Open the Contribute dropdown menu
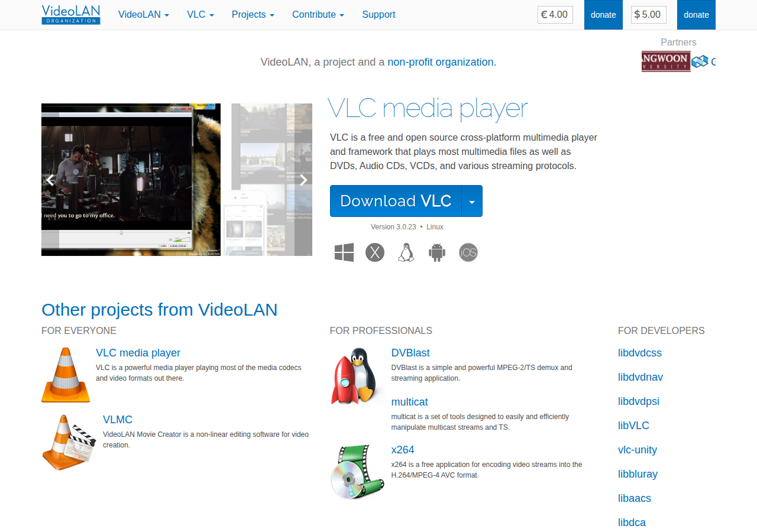Screen dimensions: 757x532 318,15
